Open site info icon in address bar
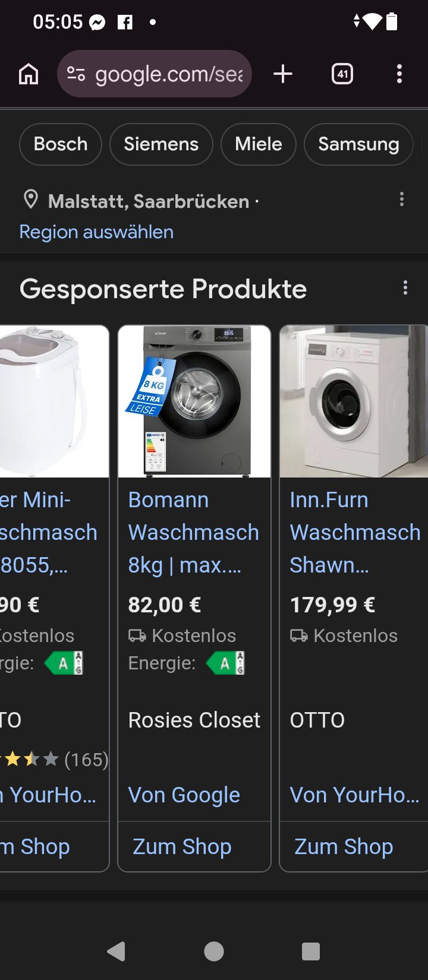 point(76,74)
